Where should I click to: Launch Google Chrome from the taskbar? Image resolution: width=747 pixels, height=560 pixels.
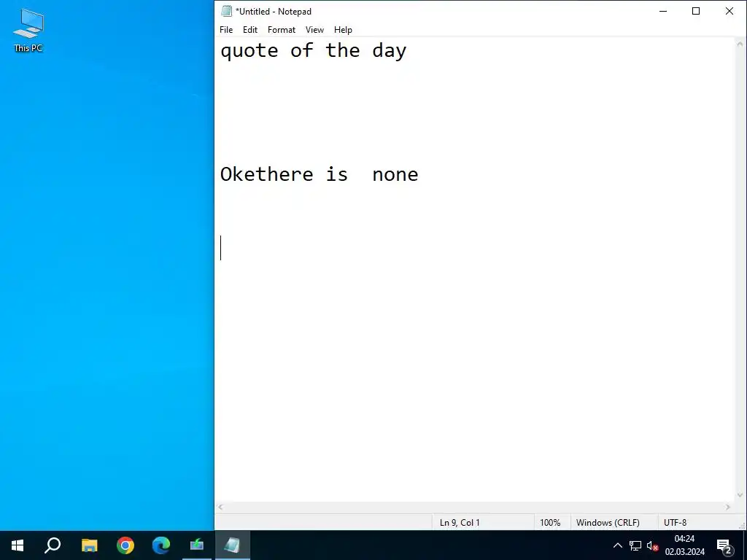point(125,545)
